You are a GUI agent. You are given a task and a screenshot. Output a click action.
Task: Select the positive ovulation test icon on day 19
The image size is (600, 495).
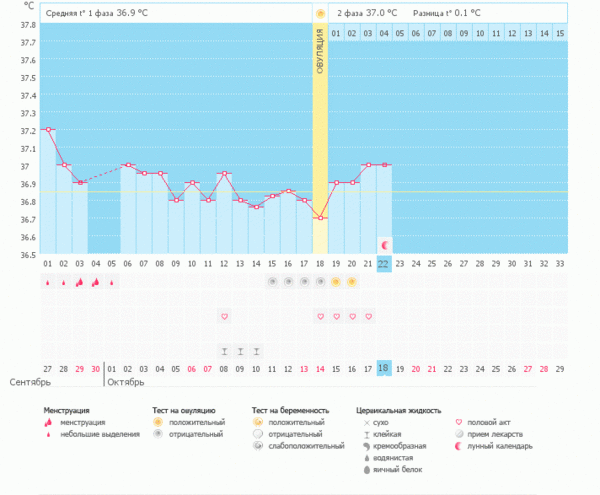point(336,283)
